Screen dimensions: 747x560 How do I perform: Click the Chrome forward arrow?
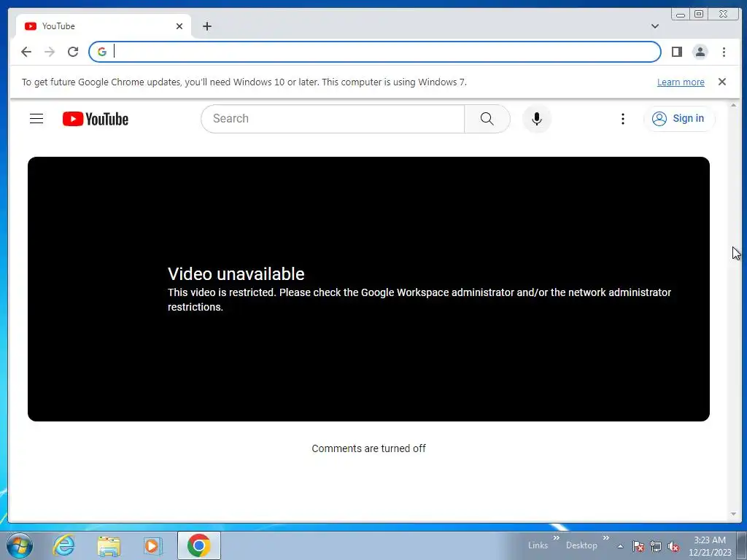pos(50,52)
